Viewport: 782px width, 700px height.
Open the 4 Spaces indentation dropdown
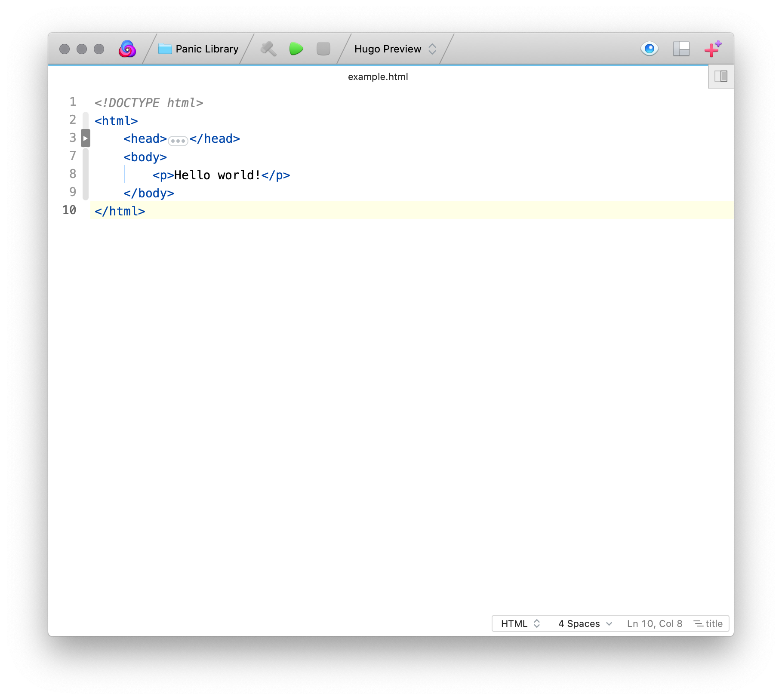(x=585, y=623)
